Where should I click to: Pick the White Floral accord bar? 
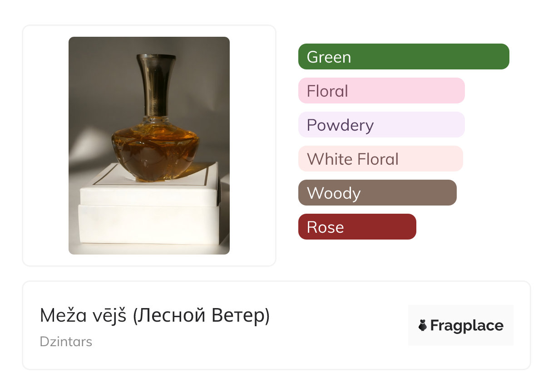(380, 159)
